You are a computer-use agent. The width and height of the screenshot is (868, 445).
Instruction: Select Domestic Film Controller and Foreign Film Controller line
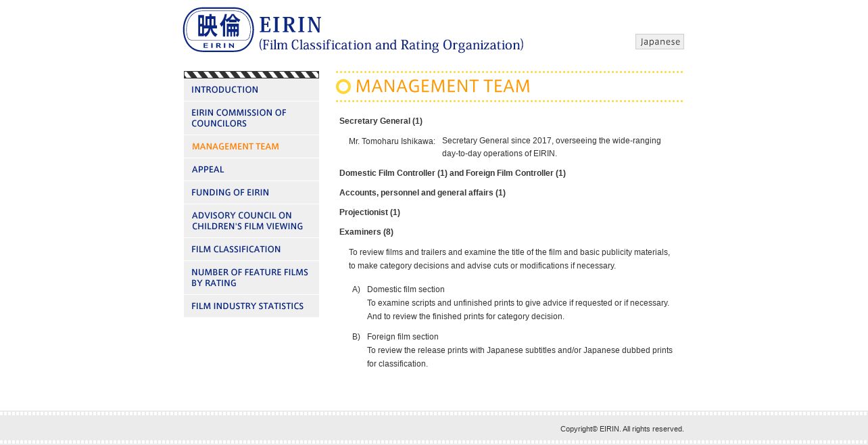452,173
